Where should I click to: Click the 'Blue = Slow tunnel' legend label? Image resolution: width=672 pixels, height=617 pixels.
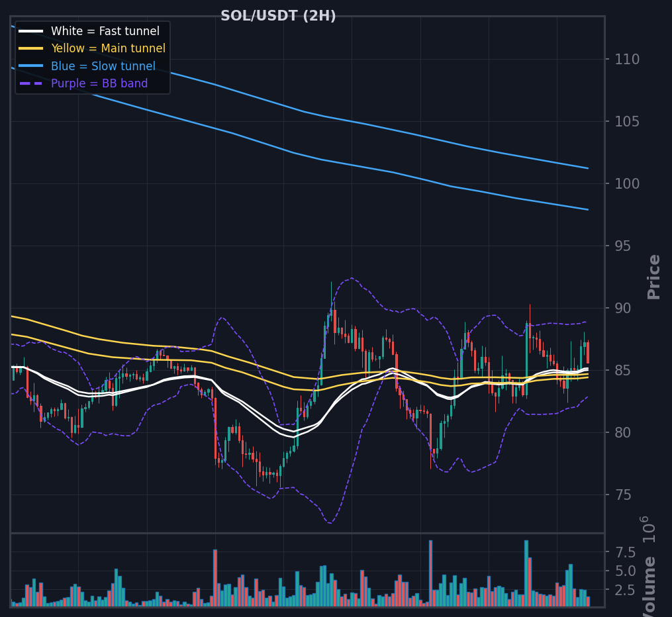[103, 66]
